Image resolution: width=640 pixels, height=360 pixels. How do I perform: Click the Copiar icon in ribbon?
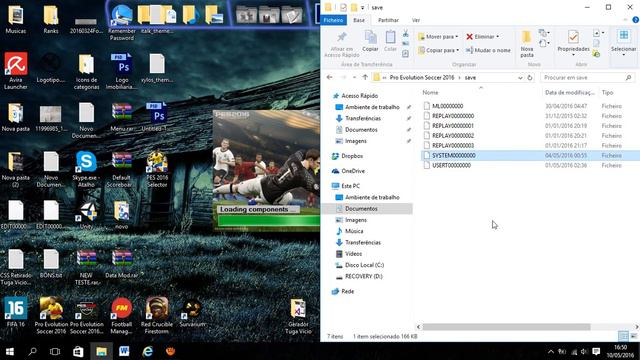pyautogui.click(x=370, y=41)
